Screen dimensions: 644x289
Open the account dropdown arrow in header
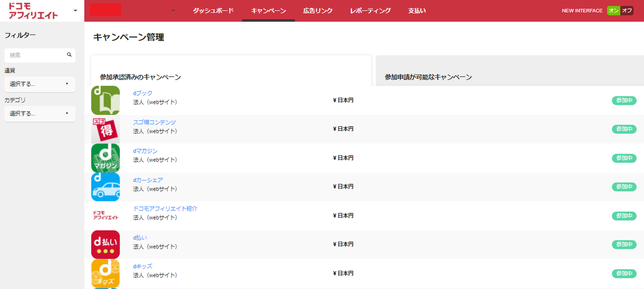tap(173, 11)
